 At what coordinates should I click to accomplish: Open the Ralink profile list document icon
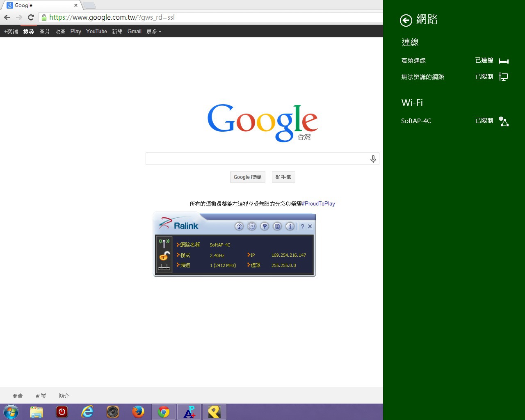point(277,226)
